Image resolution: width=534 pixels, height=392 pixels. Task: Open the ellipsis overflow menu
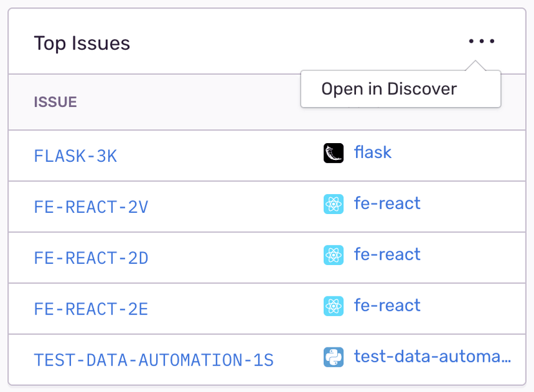tap(481, 41)
